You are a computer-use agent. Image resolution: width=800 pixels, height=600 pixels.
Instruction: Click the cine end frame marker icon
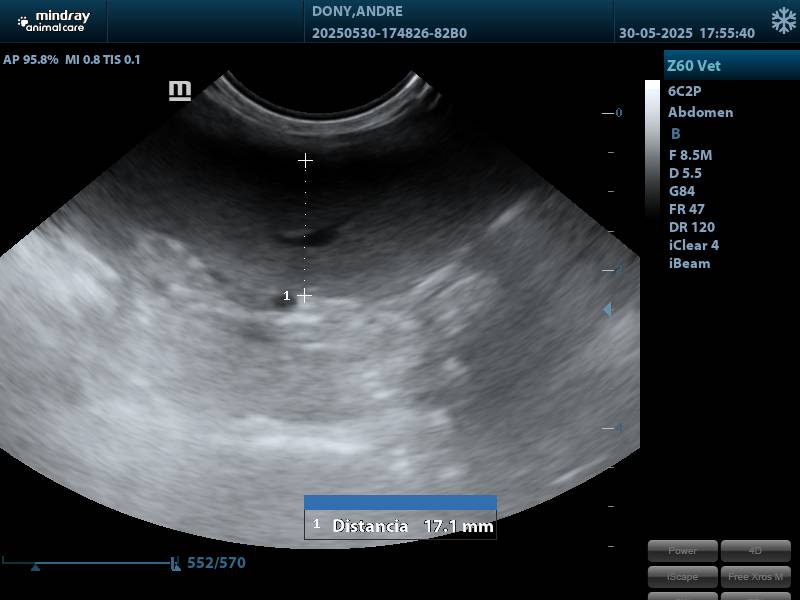pyautogui.click(x=176, y=564)
